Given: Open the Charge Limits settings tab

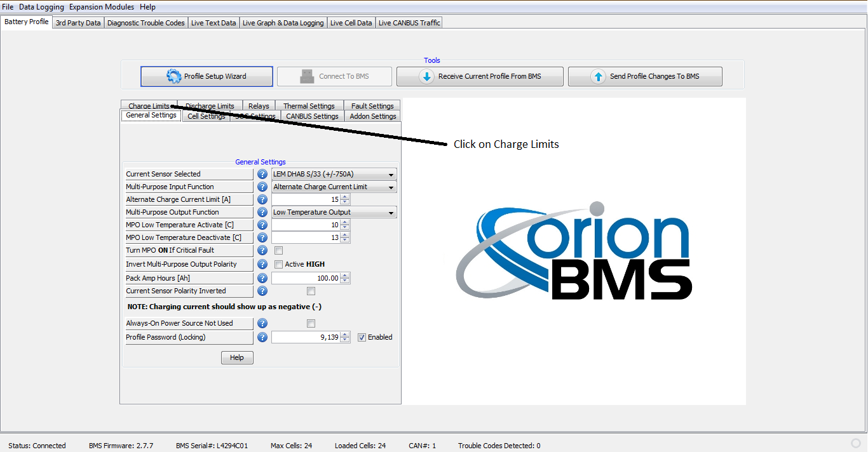Looking at the screenshot, I should click(x=149, y=106).
